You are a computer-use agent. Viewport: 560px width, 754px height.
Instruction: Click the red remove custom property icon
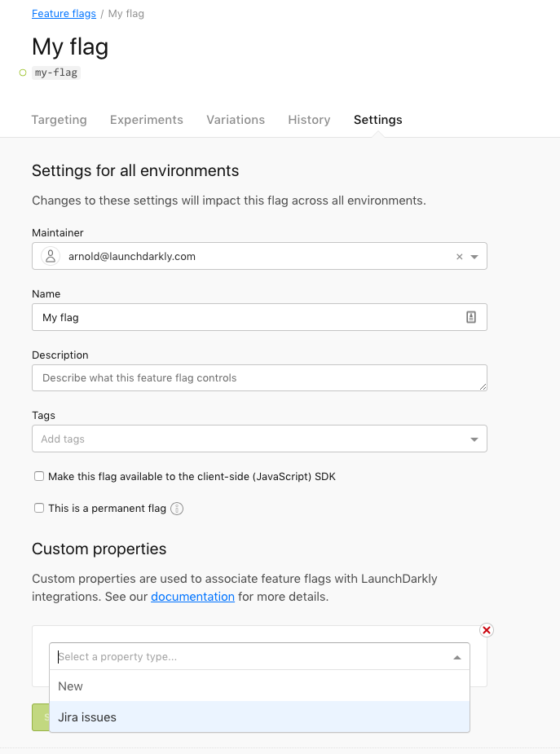click(x=487, y=630)
